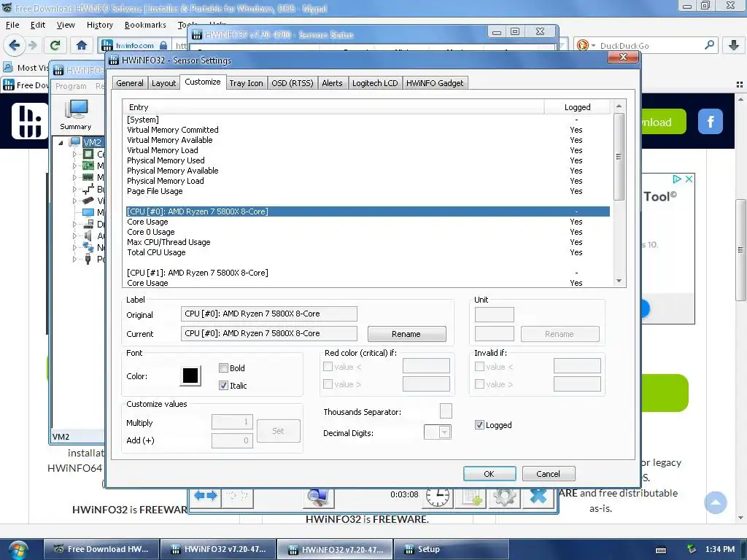Click the ad close X icon

[x=689, y=179]
